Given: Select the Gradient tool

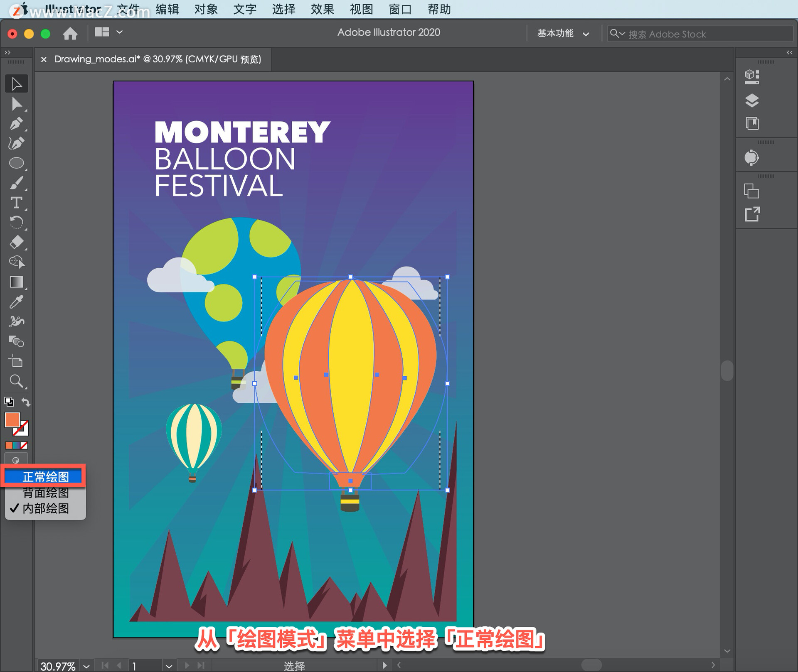Looking at the screenshot, I should click(x=16, y=282).
